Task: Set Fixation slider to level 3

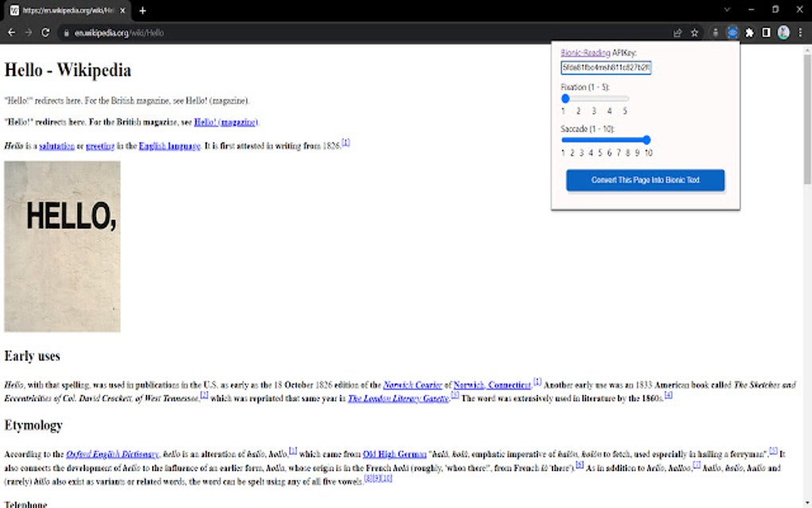Action: point(593,98)
